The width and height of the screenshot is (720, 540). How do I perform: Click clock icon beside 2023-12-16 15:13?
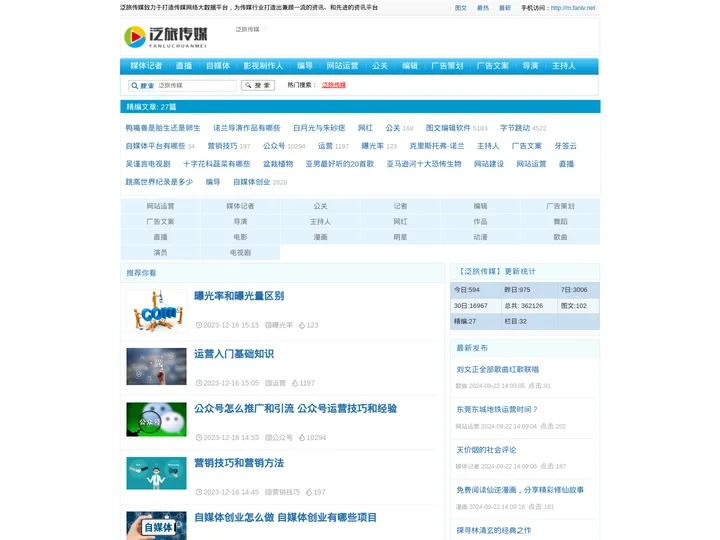[199, 325]
